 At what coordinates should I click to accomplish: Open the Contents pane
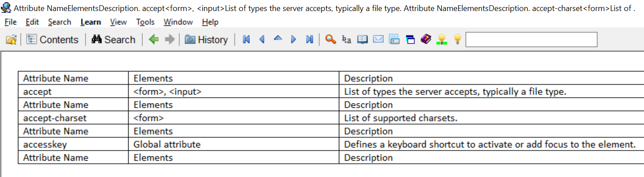52,40
